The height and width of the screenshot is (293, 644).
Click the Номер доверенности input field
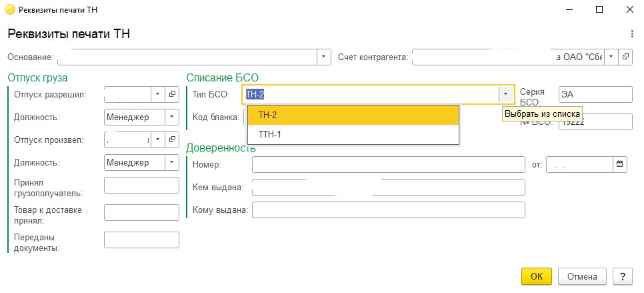tap(388, 164)
